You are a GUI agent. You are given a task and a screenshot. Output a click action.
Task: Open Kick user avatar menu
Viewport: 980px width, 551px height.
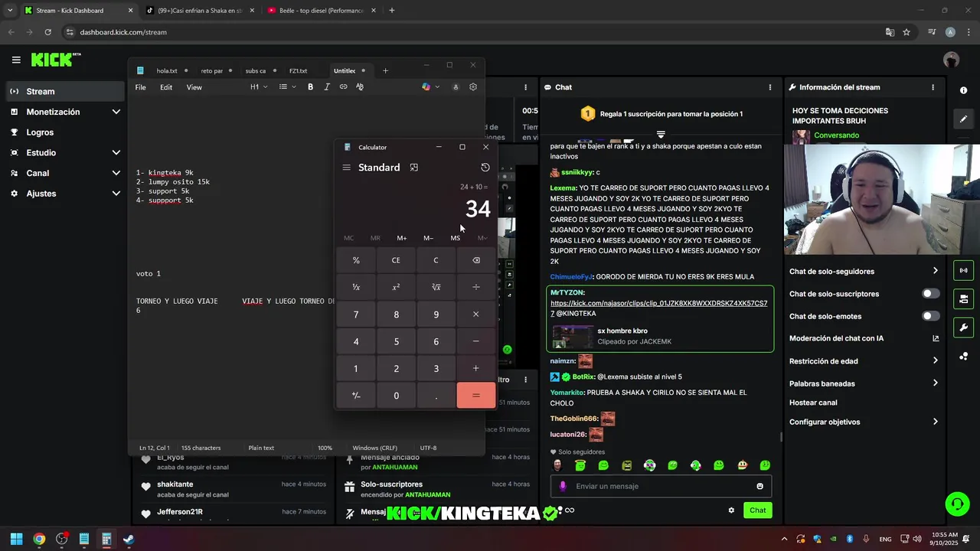952,60
